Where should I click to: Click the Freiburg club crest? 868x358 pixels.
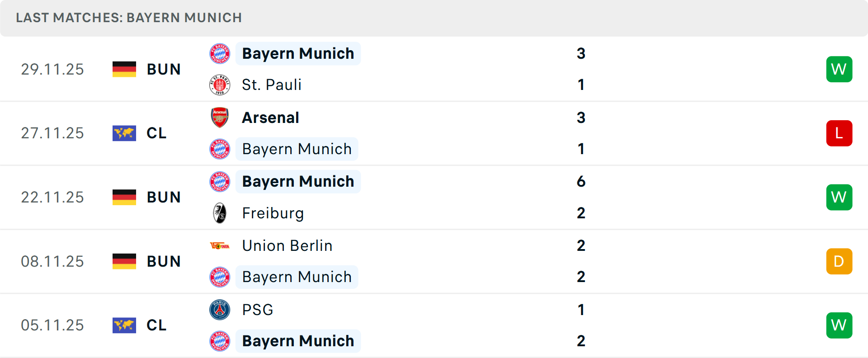click(220, 213)
